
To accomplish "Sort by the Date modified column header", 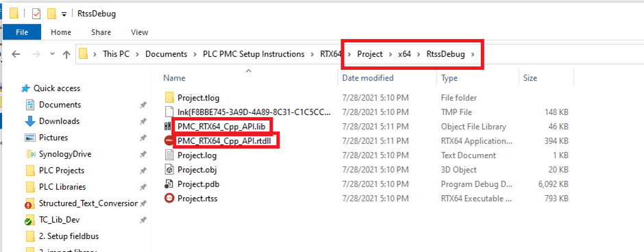I will click(x=368, y=78).
